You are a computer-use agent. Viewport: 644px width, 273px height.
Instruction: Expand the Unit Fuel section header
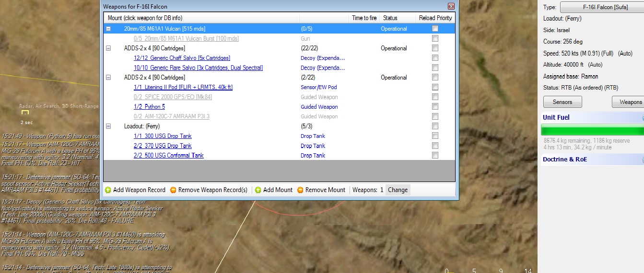point(592,117)
